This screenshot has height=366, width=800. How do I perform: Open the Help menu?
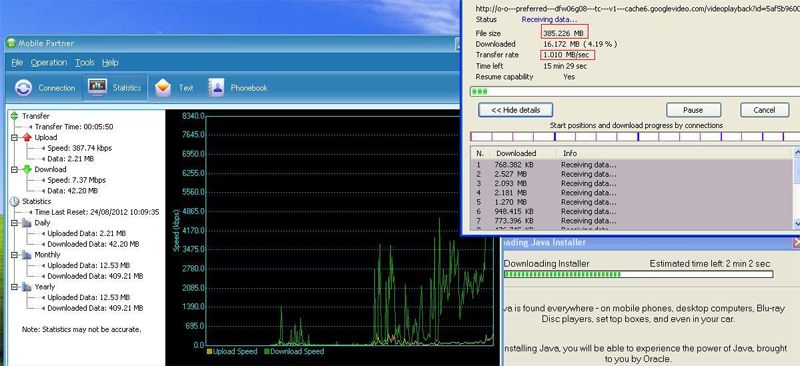(x=110, y=63)
